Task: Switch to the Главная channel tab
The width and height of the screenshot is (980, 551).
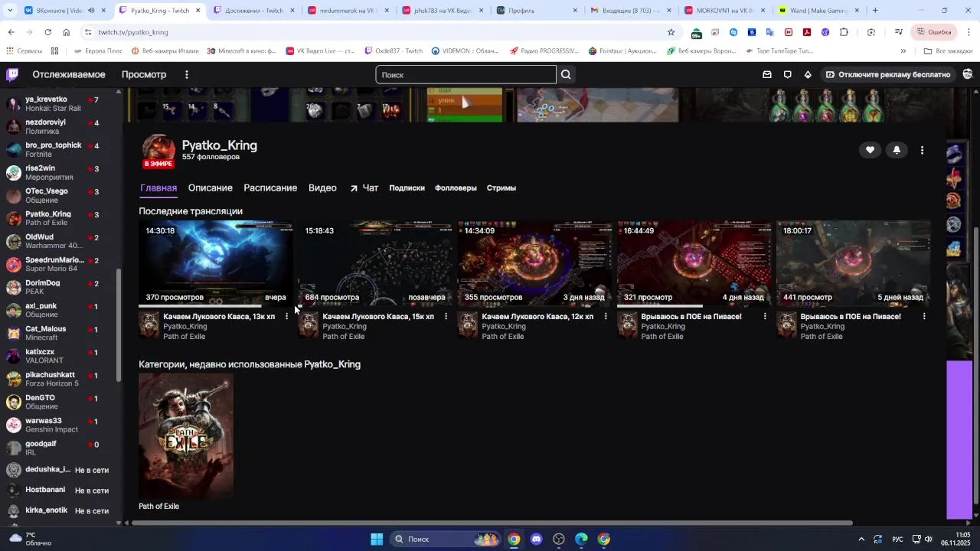Action: coord(158,187)
